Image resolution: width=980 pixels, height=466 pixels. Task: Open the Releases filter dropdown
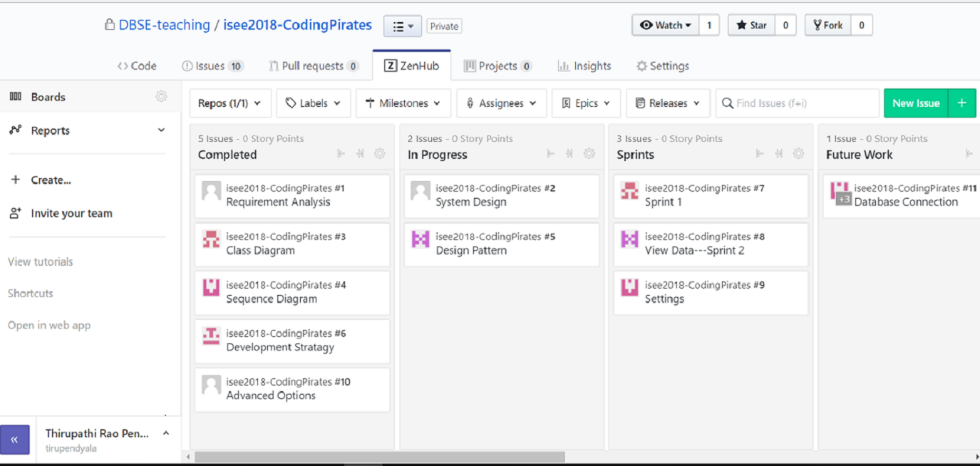pos(668,103)
